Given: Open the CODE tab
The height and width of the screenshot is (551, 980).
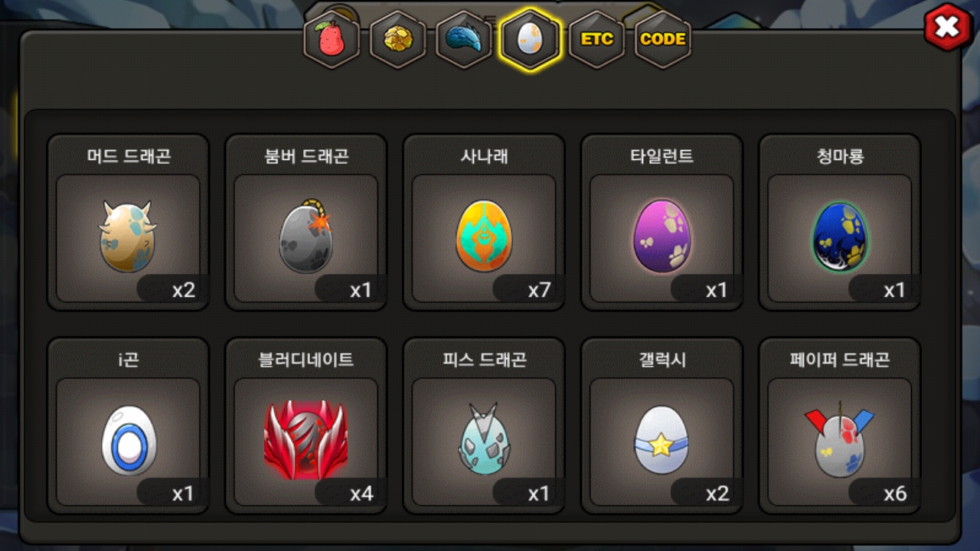Looking at the screenshot, I should pos(663,40).
